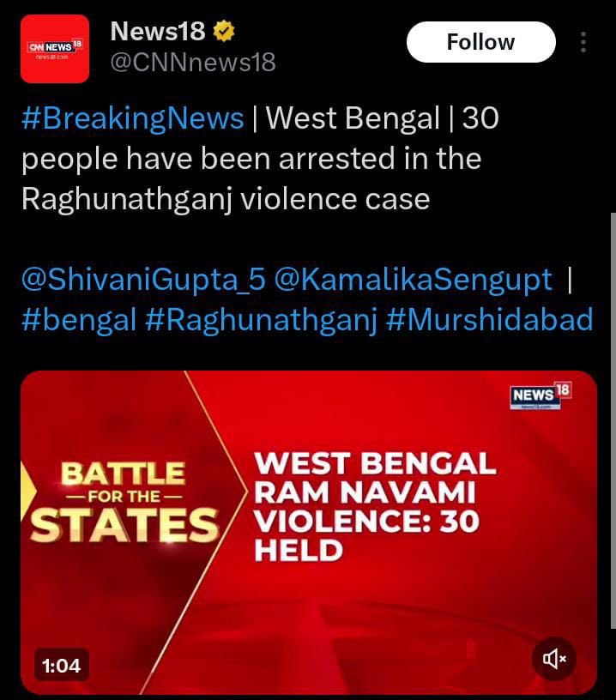The image size is (616, 700).
Task: Open the News18 display name
Action: [158, 32]
